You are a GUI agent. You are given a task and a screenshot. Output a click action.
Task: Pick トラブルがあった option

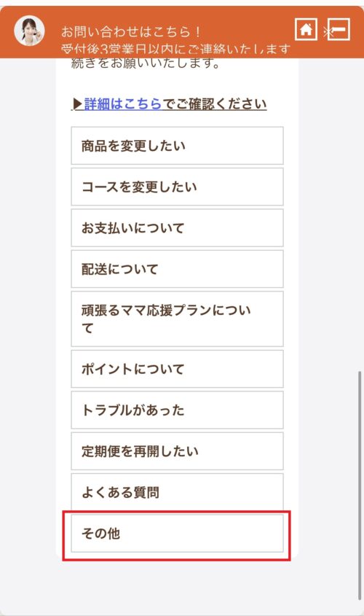[x=177, y=410]
